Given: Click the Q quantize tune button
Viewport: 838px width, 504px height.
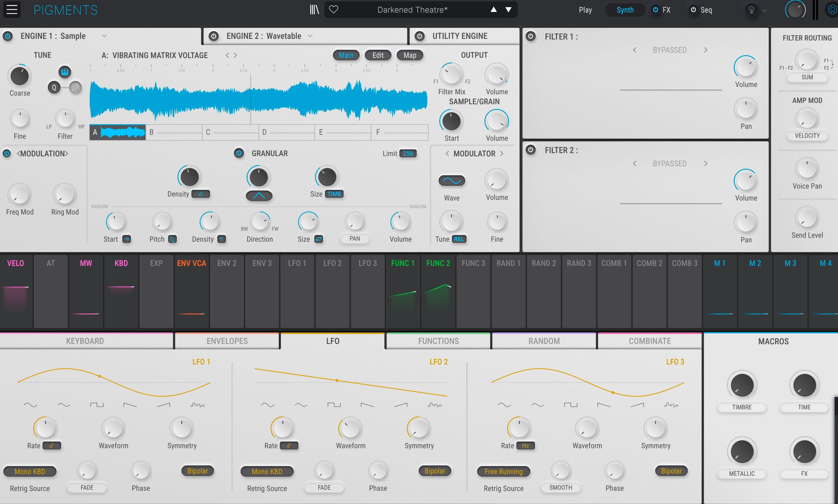Looking at the screenshot, I should tap(54, 88).
